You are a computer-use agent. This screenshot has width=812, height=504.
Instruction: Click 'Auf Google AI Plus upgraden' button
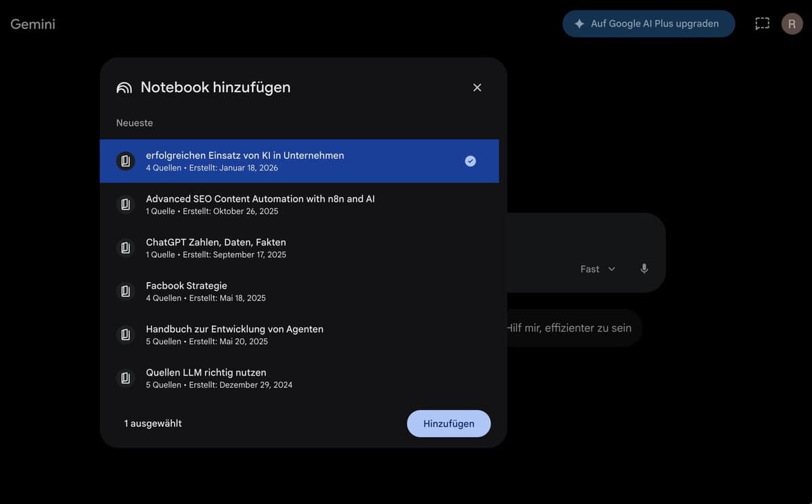(x=648, y=24)
